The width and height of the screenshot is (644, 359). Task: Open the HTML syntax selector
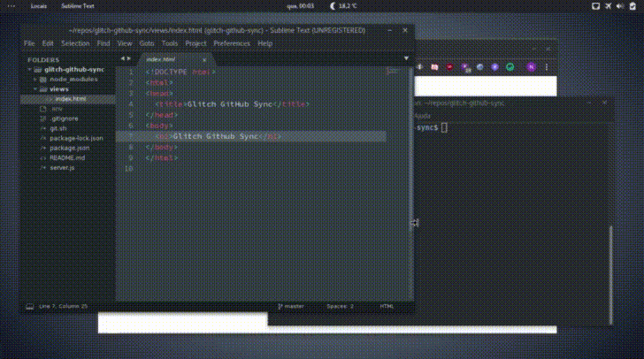387,307
